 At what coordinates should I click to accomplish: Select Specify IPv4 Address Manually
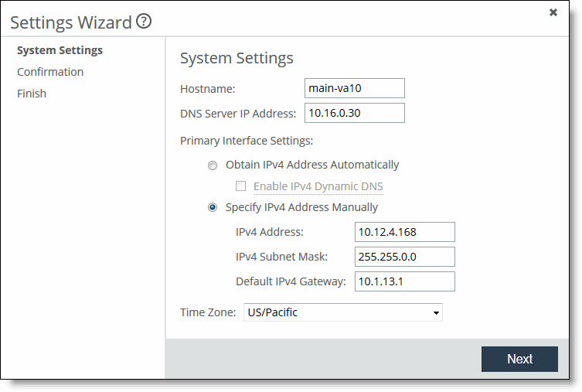[213, 207]
